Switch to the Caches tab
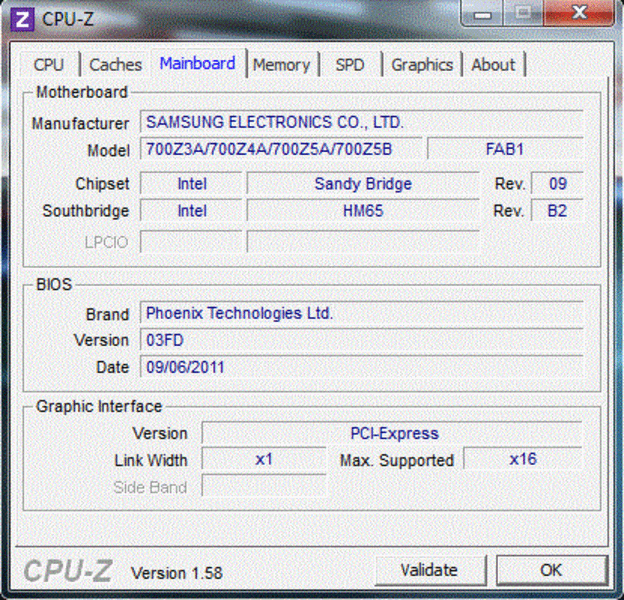 pos(115,64)
